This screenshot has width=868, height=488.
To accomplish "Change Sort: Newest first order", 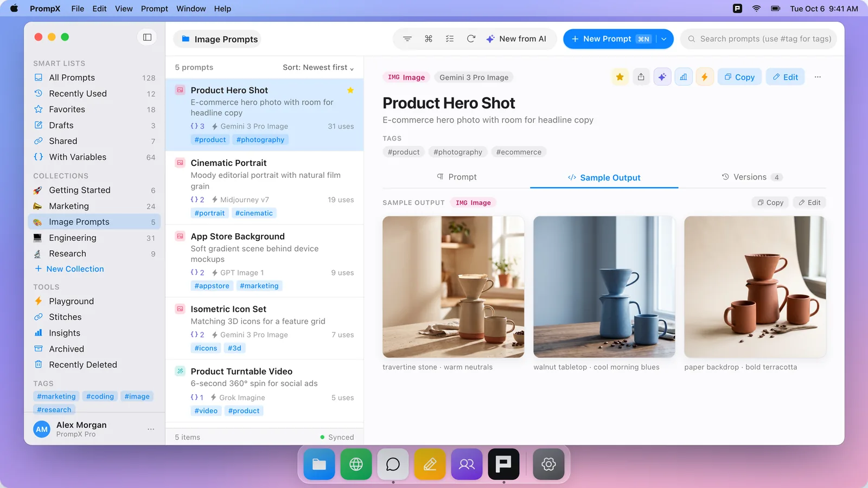I will pyautogui.click(x=318, y=68).
